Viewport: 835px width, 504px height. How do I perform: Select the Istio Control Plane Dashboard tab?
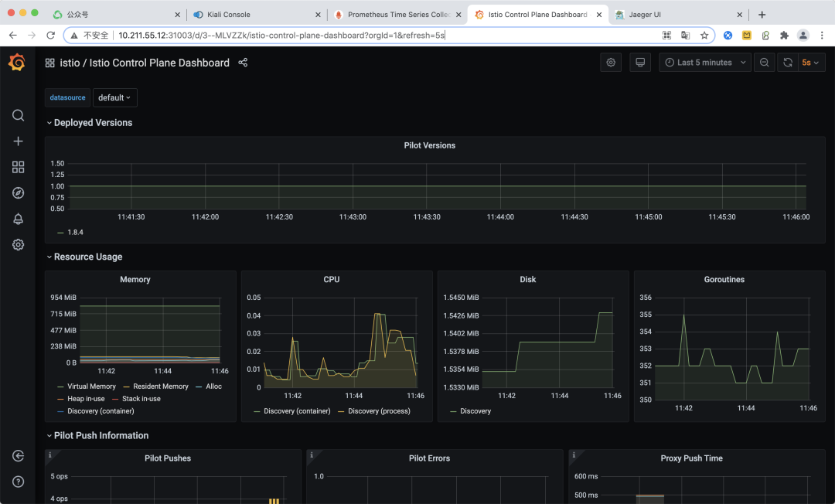538,15
